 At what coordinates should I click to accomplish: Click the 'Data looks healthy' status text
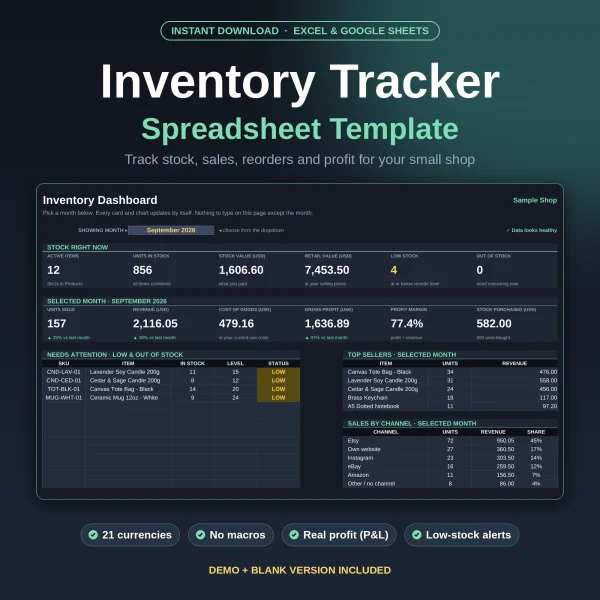[x=532, y=230]
